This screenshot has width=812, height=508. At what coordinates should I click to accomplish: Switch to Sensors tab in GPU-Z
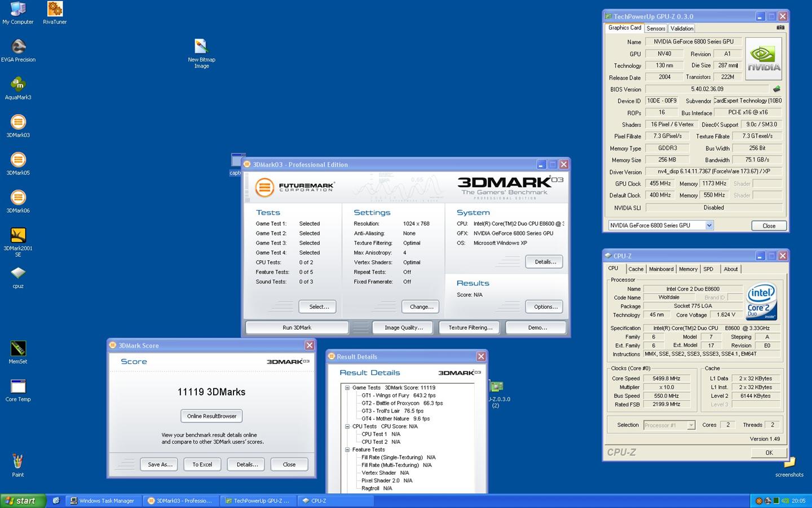tap(656, 28)
